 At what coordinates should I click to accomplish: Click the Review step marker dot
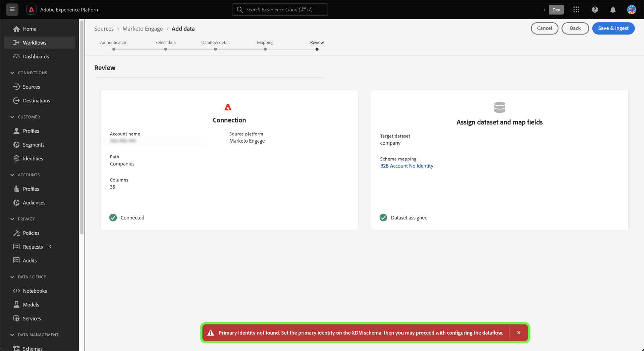click(x=317, y=49)
